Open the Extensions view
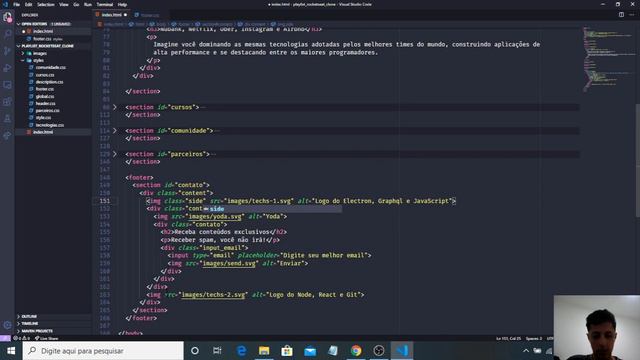640x360 pixels. pos(7,102)
